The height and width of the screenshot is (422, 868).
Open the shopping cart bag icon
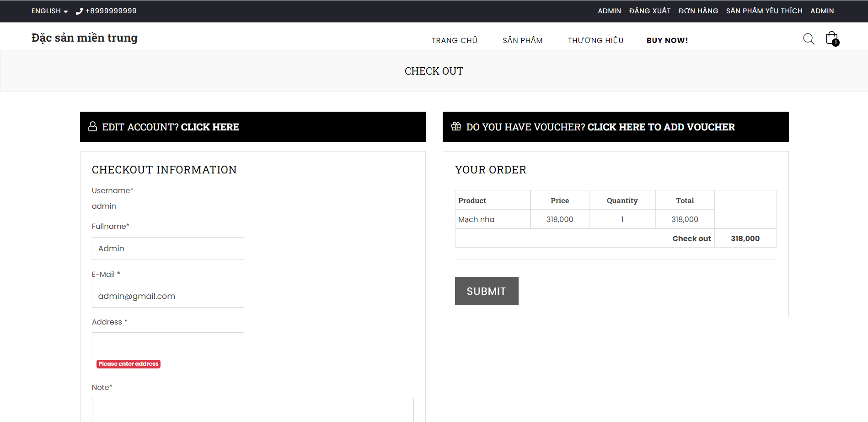coord(832,38)
